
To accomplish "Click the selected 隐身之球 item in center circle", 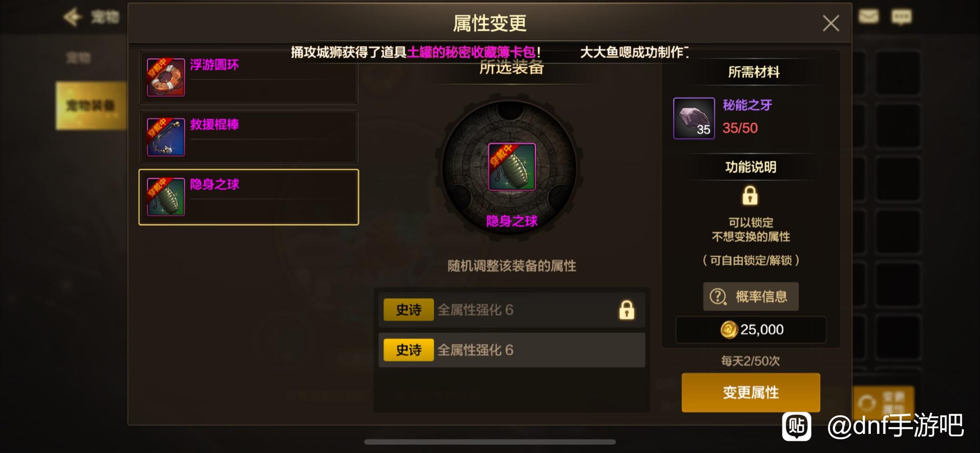I will pyautogui.click(x=512, y=167).
